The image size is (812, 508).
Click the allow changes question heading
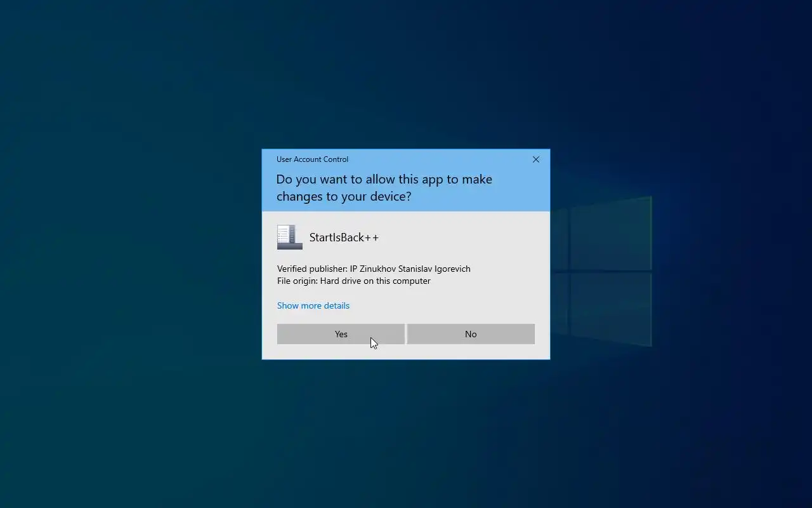(x=384, y=187)
